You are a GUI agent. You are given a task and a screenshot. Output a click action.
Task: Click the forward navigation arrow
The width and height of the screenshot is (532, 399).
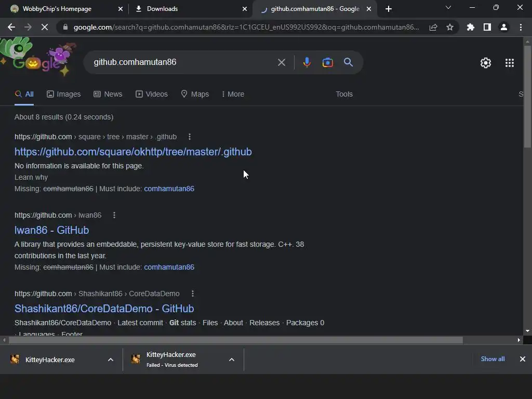click(28, 27)
